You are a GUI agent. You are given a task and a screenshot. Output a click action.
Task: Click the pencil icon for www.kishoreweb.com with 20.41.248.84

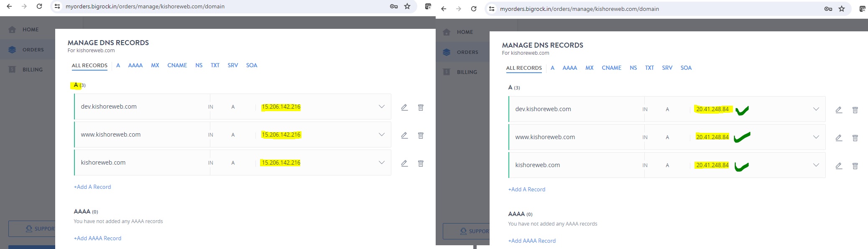(x=839, y=138)
